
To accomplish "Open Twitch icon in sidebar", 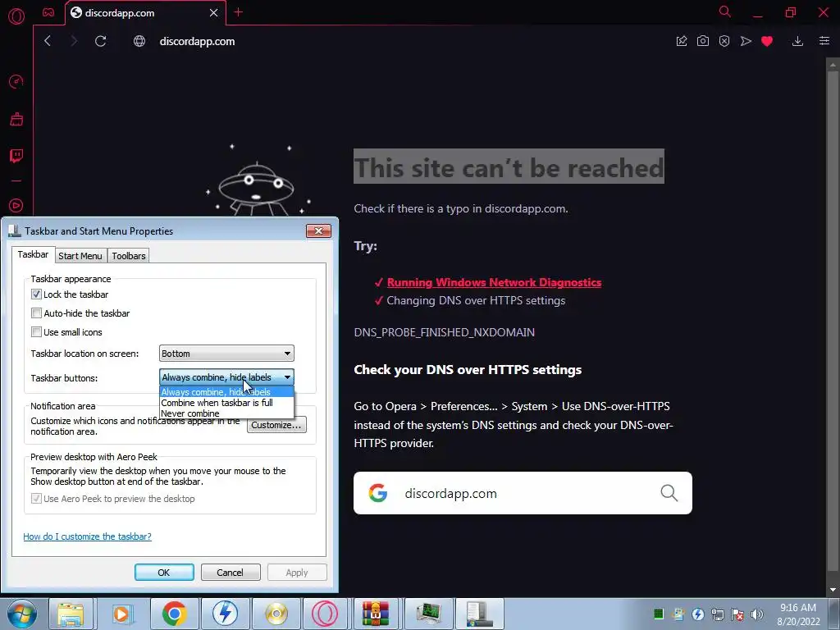I will pyautogui.click(x=16, y=156).
